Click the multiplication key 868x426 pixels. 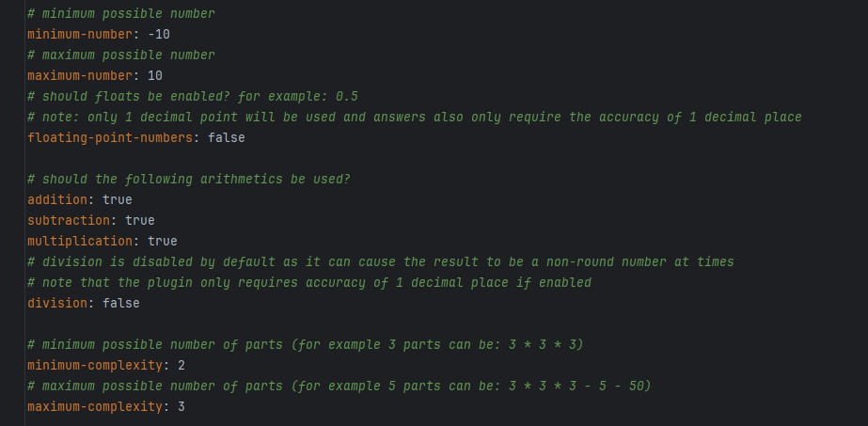(83, 241)
